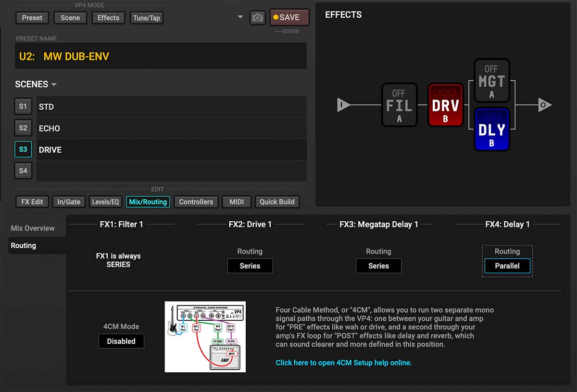
Task: Select the highlighted S3 scene button
Action: (x=23, y=149)
